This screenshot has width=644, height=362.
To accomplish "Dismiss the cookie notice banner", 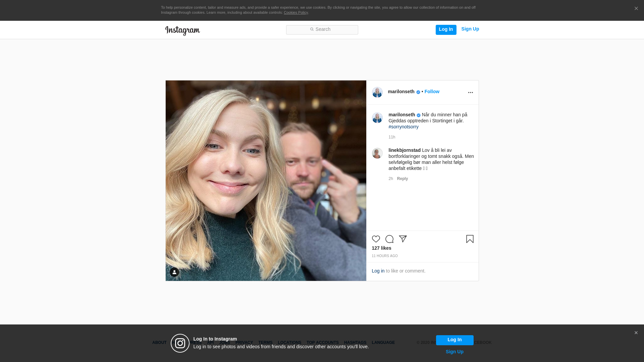I will (636, 9).
